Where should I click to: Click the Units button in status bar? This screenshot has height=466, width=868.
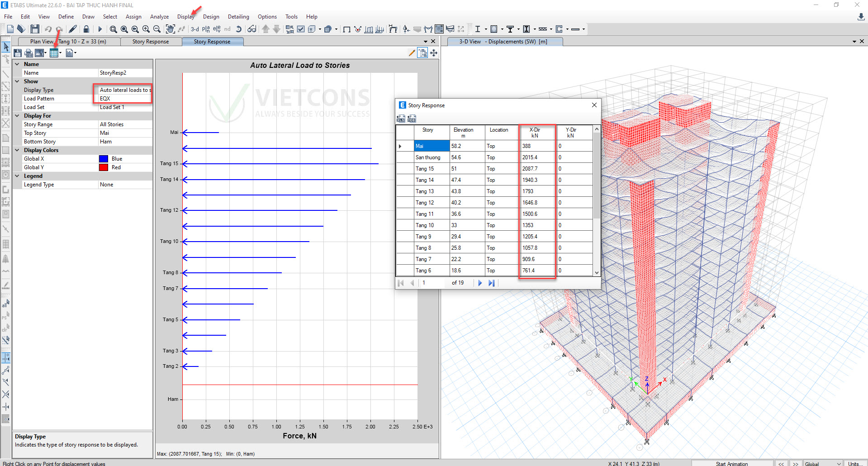coord(856,463)
